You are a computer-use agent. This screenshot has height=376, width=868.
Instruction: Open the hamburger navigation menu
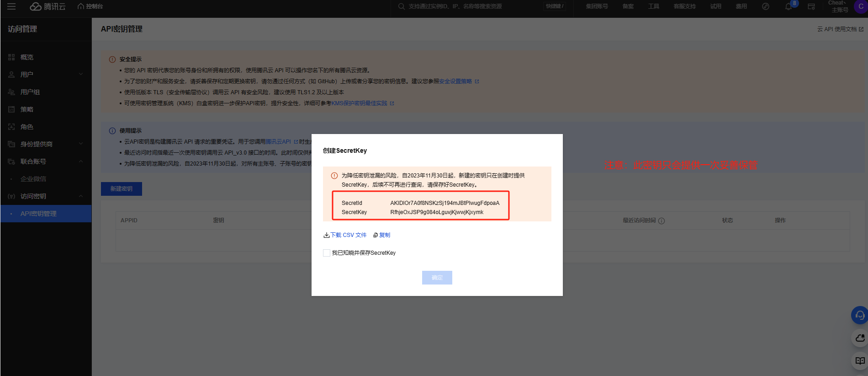[x=11, y=6]
